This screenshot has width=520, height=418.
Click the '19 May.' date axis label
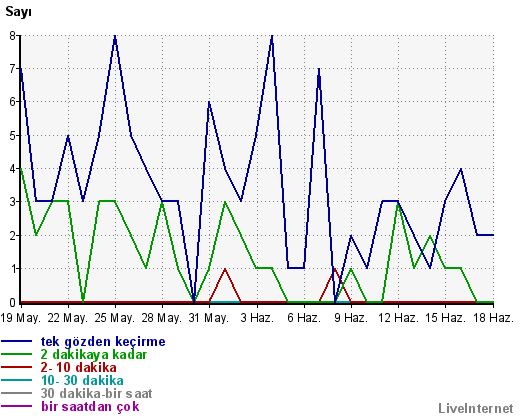[x=20, y=318]
